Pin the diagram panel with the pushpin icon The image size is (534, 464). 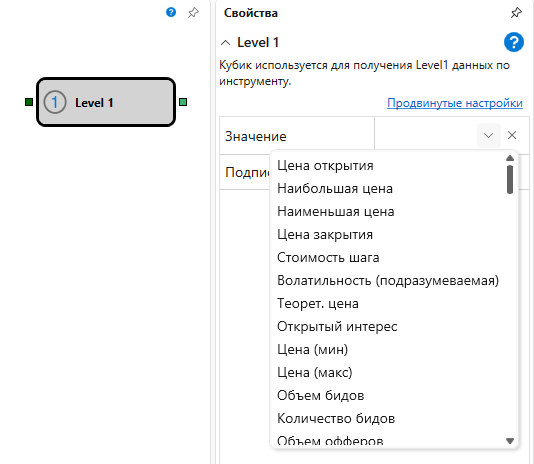coord(193,13)
